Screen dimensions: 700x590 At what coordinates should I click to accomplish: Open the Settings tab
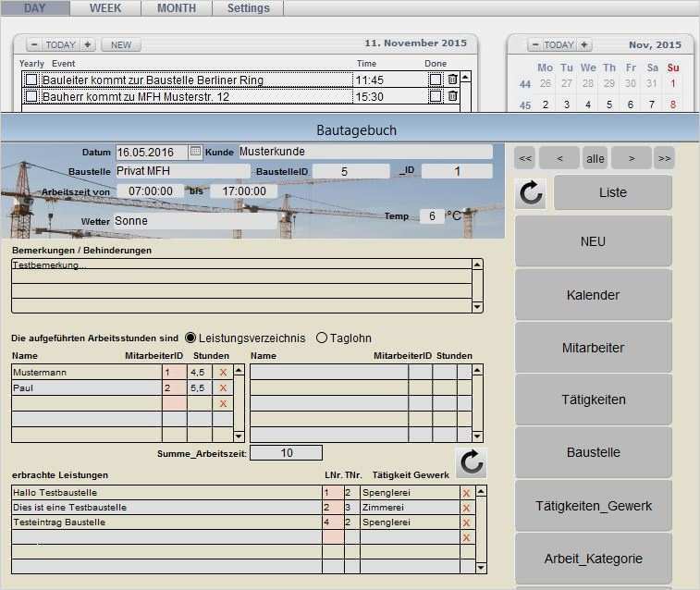pyautogui.click(x=248, y=8)
